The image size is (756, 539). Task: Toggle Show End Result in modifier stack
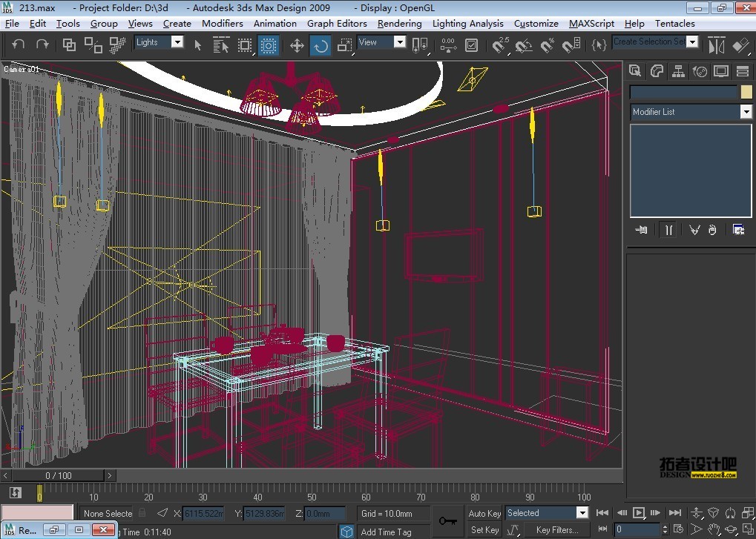coord(668,230)
